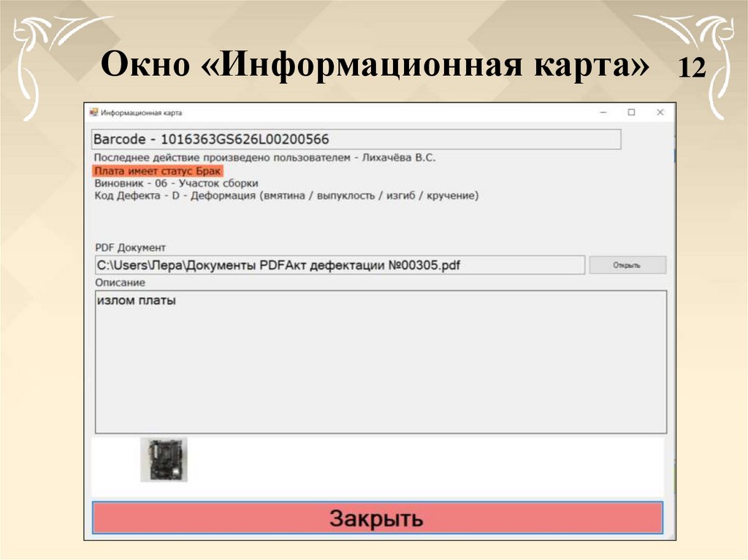The image size is (748, 560).
Task: Close the window with the X button
Action: pos(660,112)
